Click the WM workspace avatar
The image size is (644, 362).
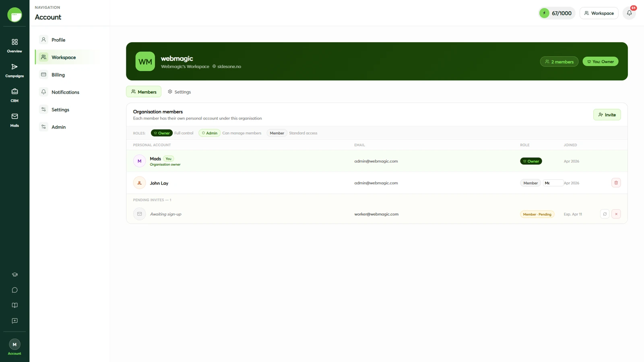(145, 62)
